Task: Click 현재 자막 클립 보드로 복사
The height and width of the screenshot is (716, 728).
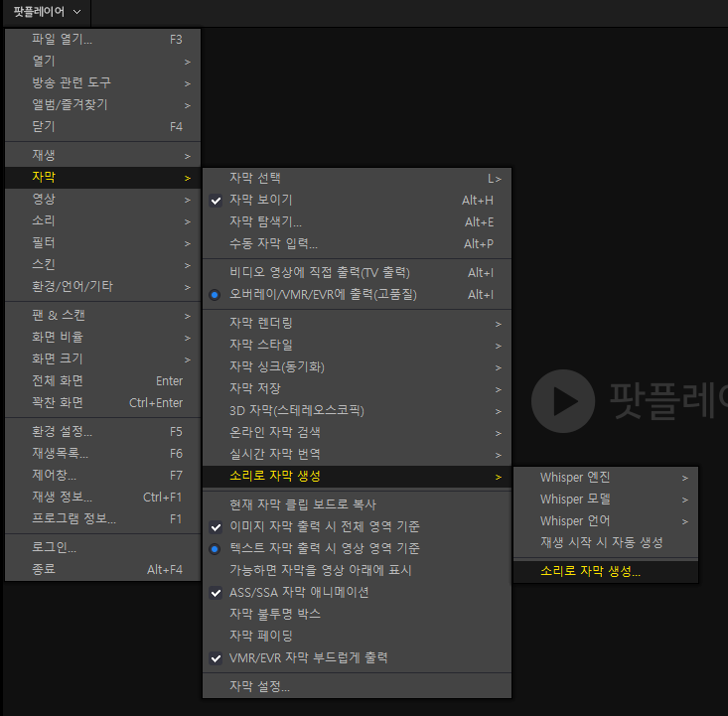Action: (357, 504)
